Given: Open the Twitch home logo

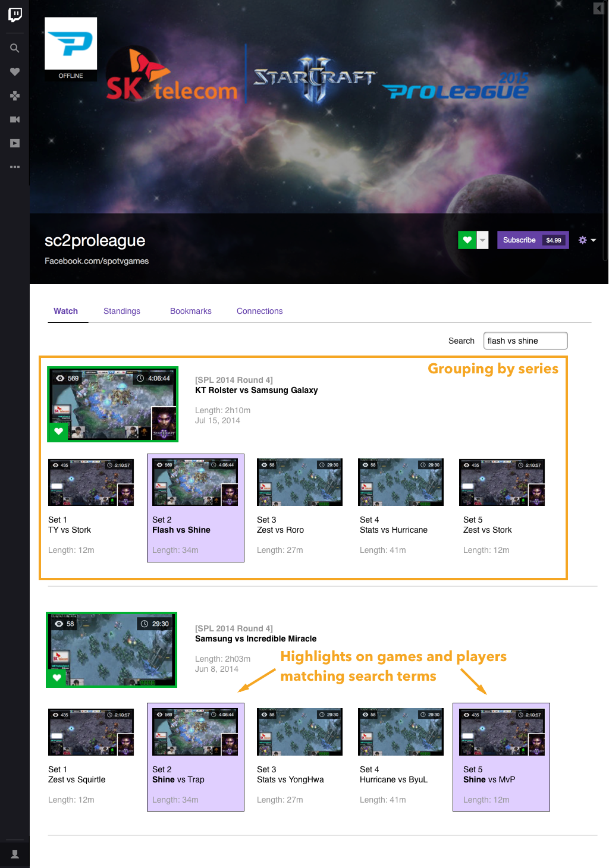Looking at the screenshot, I should (x=15, y=14).
